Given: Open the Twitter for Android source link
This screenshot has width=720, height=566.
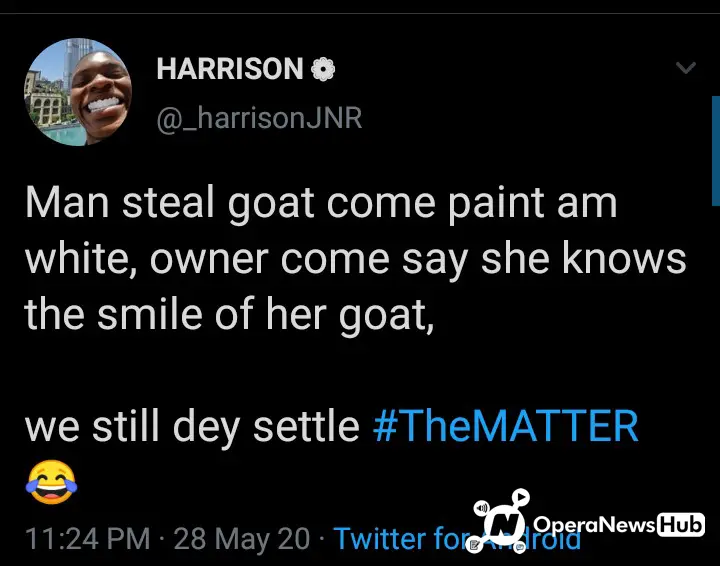Looking at the screenshot, I should tap(457, 538).
